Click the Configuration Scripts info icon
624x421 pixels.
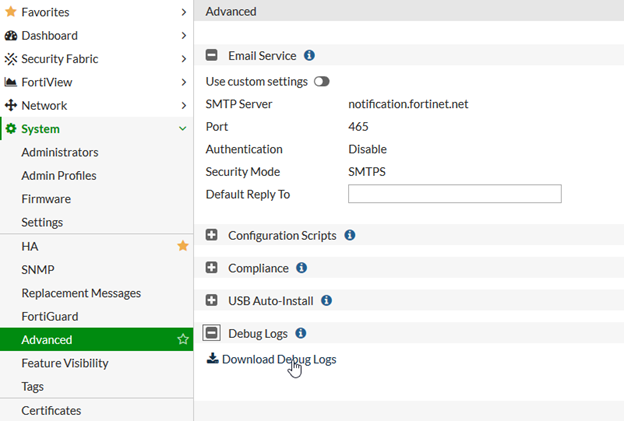pos(350,236)
